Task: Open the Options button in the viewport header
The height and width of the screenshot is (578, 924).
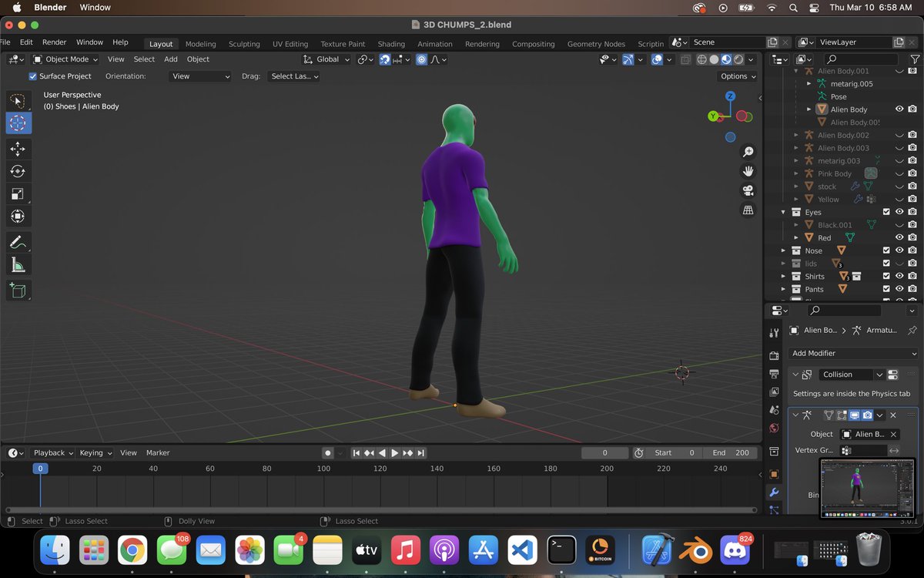Action: pyautogui.click(x=738, y=76)
